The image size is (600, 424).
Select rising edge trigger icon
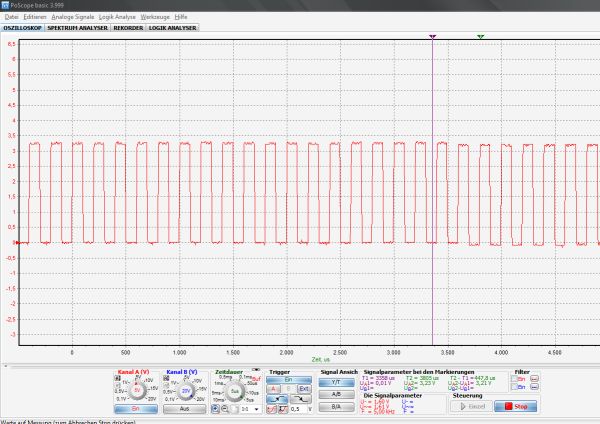pyautogui.click(x=277, y=399)
